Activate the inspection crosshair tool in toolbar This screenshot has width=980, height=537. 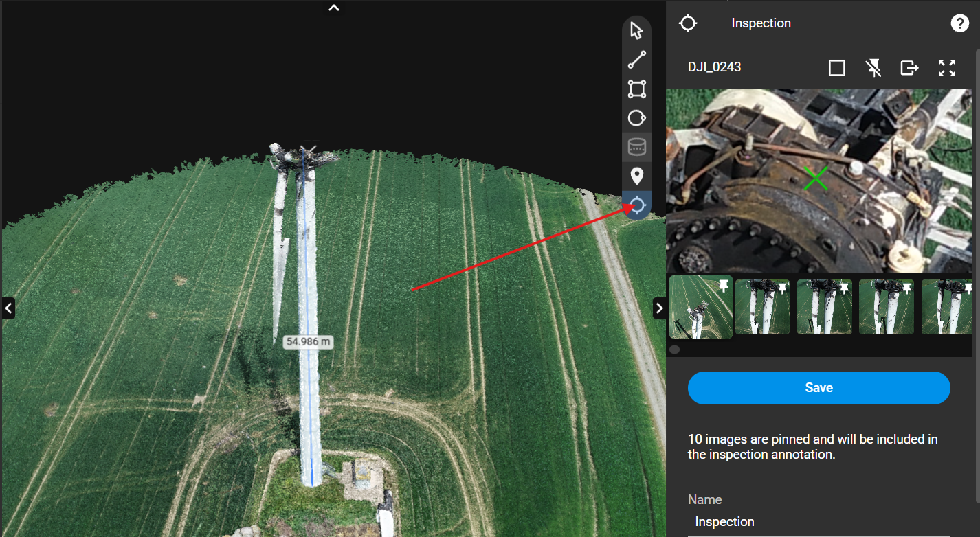636,205
